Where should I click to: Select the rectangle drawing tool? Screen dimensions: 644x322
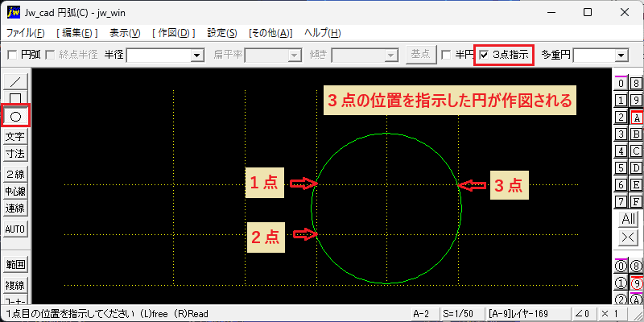[15, 98]
